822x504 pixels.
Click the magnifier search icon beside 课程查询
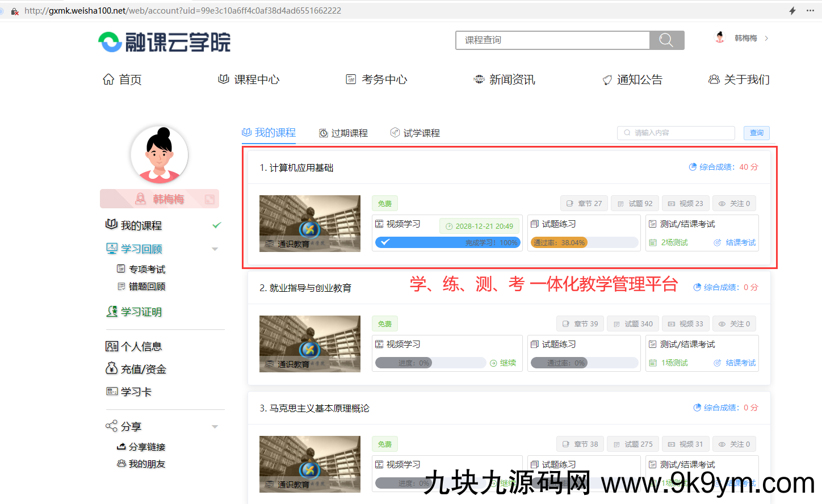[666, 40]
